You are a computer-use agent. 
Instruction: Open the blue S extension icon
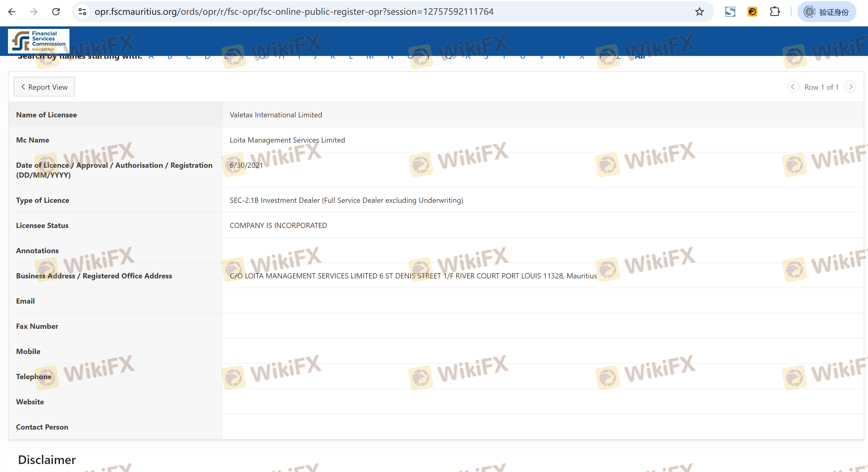click(730, 12)
